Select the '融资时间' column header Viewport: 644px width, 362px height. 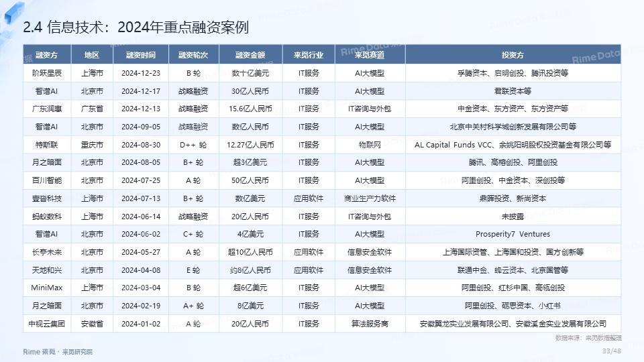141,55
